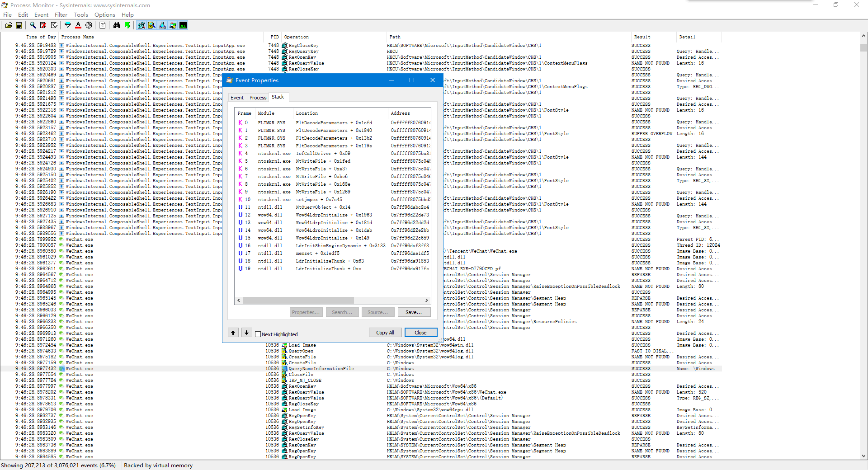Go to previous event with up arrow button
The height and width of the screenshot is (470, 868).
233,333
